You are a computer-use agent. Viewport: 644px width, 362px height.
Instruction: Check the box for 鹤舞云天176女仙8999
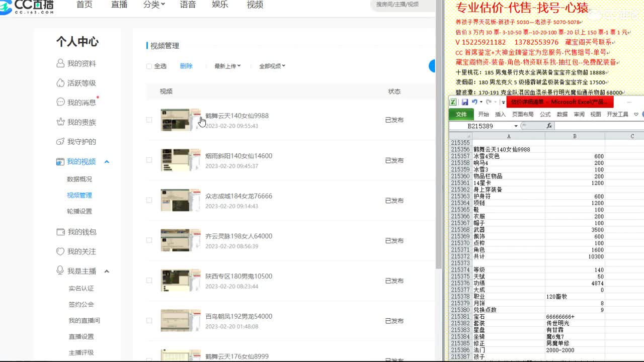click(149, 360)
